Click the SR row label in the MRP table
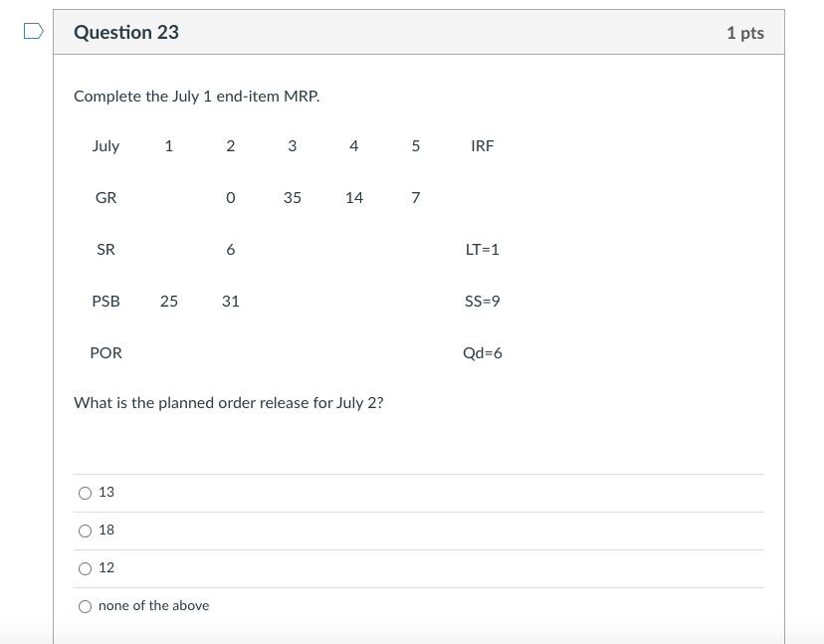This screenshot has height=644, width=824. pyautogui.click(x=106, y=249)
